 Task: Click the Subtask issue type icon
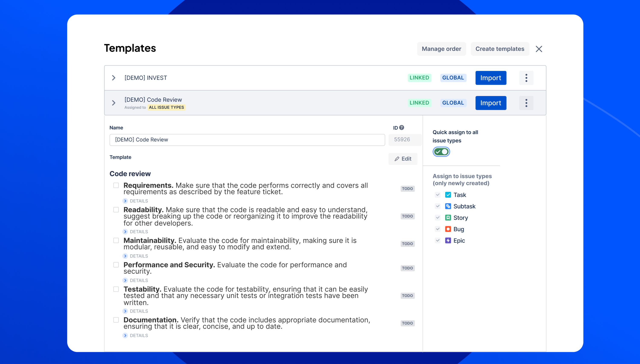click(x=448, y=206)
